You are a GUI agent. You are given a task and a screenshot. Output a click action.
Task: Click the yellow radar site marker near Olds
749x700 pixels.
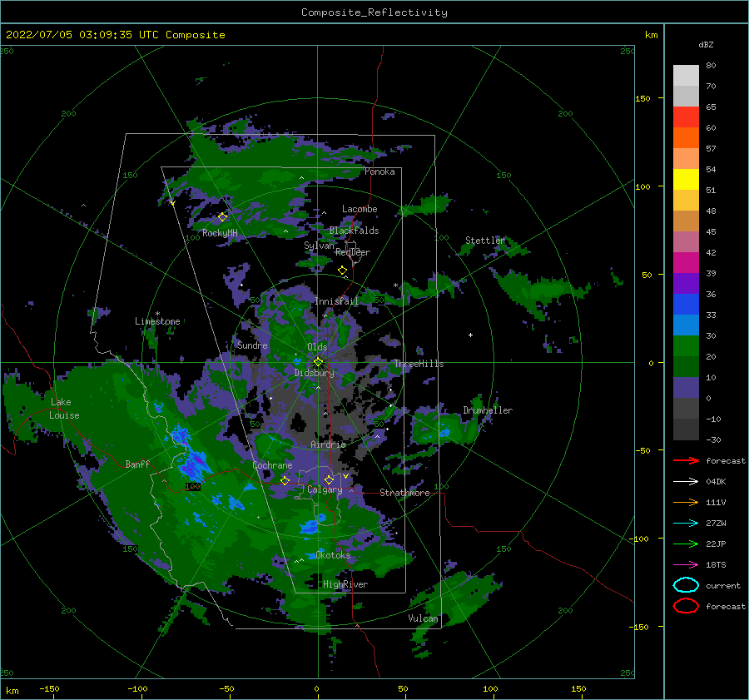pos(318,362)
